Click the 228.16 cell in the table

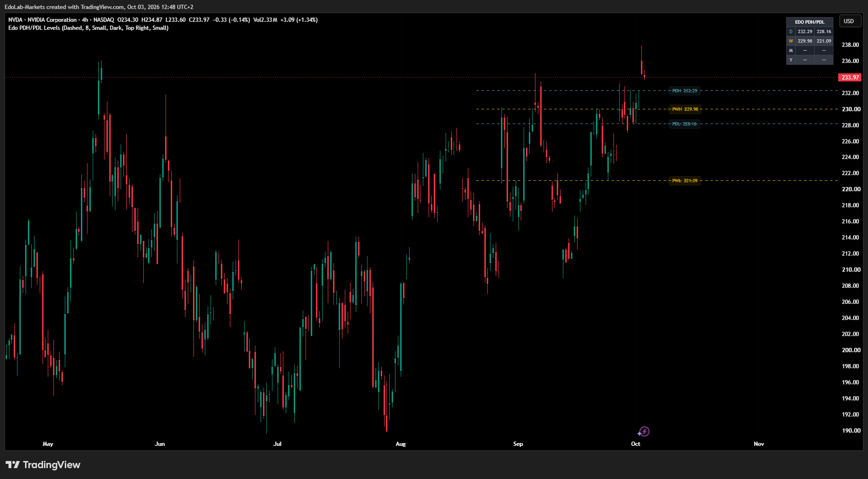tap(824, 32)
